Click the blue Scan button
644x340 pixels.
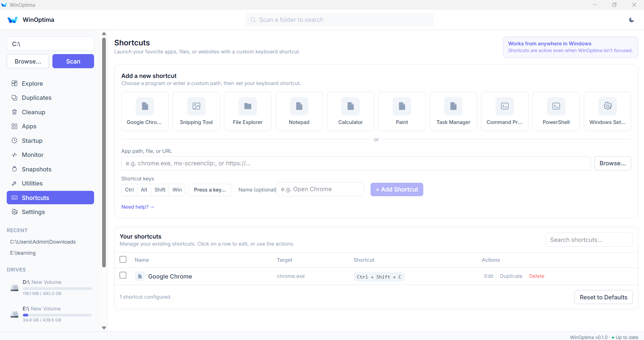[x=73, y=61]
